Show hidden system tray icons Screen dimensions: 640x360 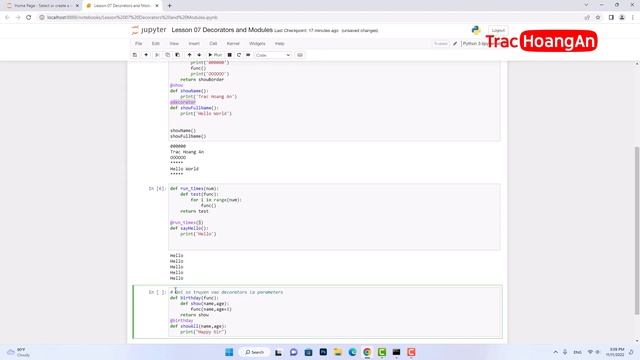pyautogui.click(x=556, y=352)
